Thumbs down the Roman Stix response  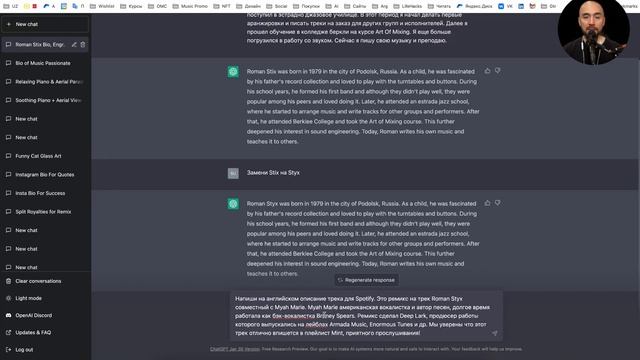498,71
